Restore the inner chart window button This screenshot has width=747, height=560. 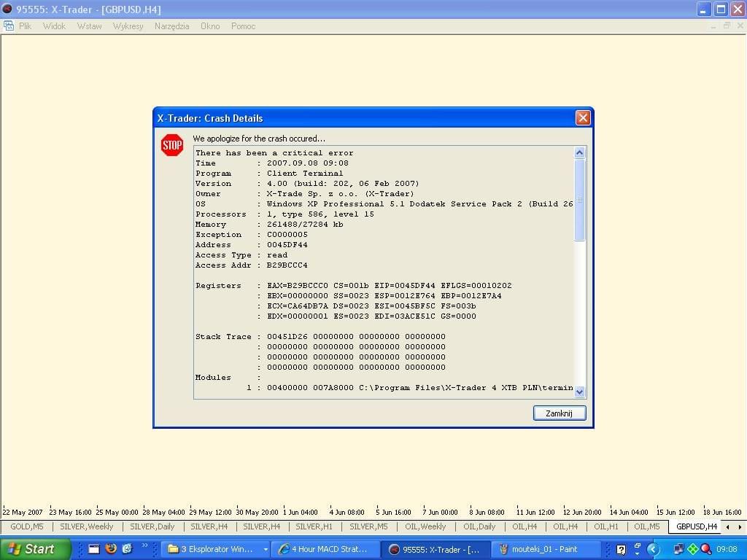tap(727, 26)
